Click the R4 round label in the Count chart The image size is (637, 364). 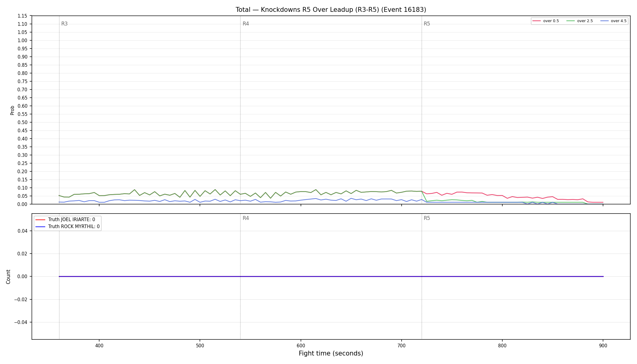pos(246,218)
